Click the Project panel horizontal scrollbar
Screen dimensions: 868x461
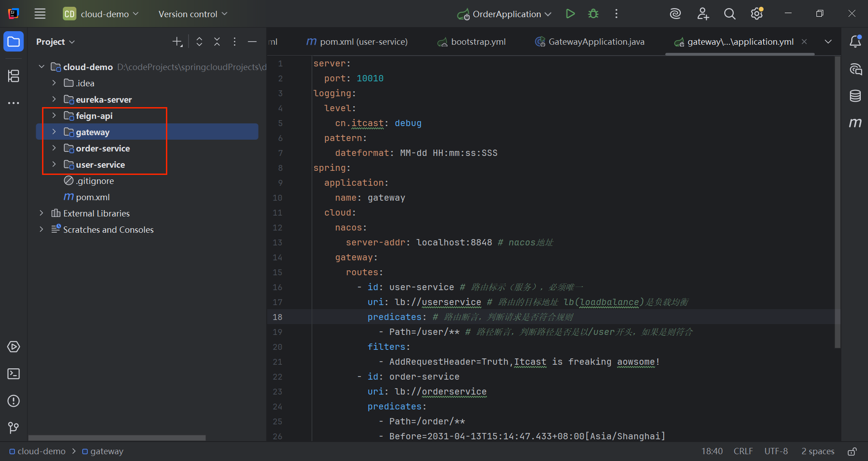[x=117, y=437]
